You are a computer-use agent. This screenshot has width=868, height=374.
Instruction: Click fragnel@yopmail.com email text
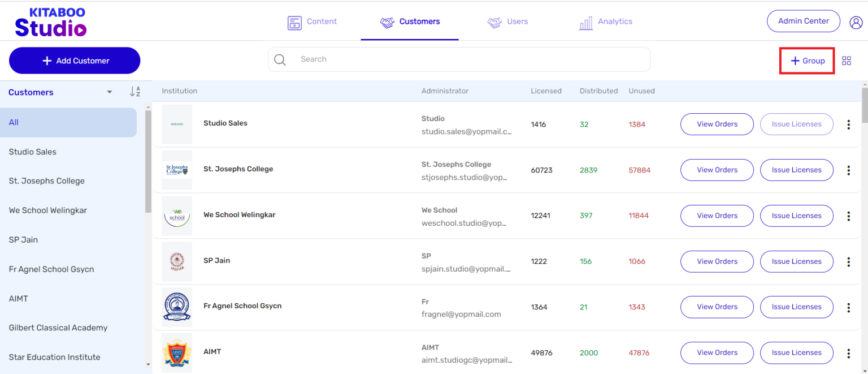tap(461, 315)
